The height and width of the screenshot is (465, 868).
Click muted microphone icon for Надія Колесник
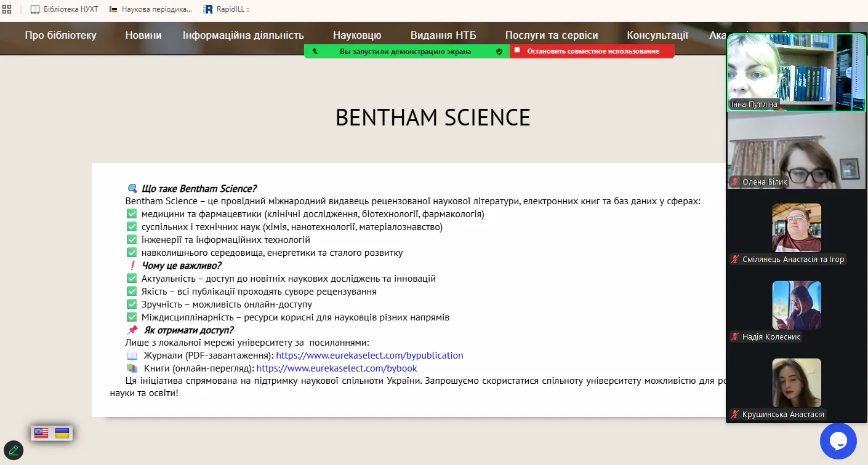(x=734, y=336)
